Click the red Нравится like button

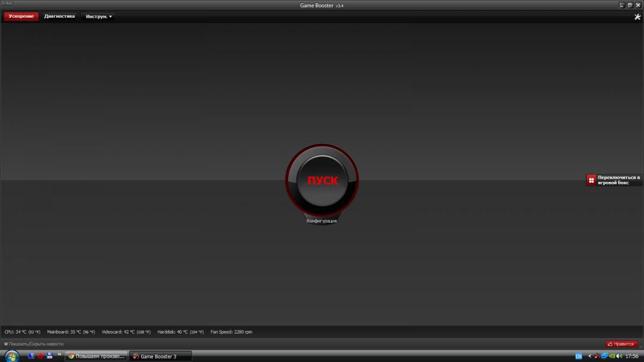(x=621, y=344)
